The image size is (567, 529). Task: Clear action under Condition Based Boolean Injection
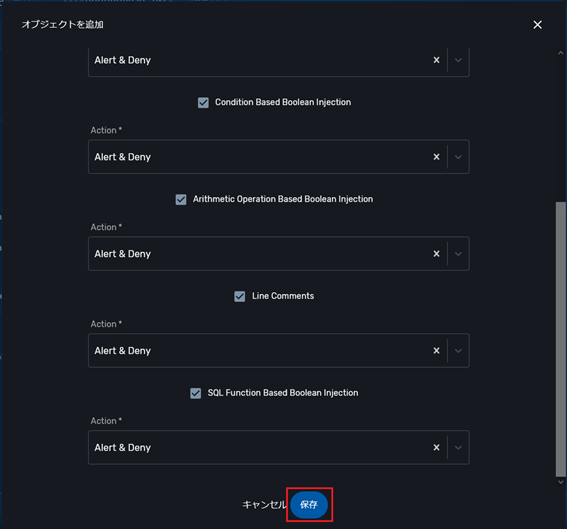[x=436, y=157]
